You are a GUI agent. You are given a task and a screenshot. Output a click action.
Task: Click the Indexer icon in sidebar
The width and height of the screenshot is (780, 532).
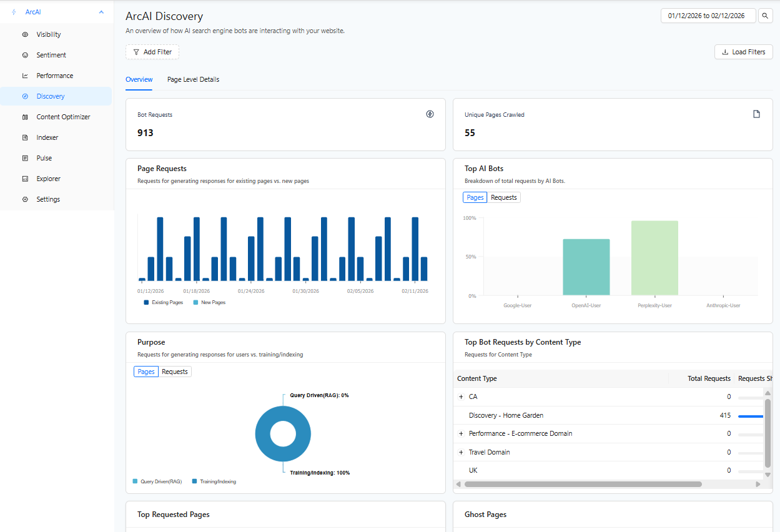pos(25,138)
